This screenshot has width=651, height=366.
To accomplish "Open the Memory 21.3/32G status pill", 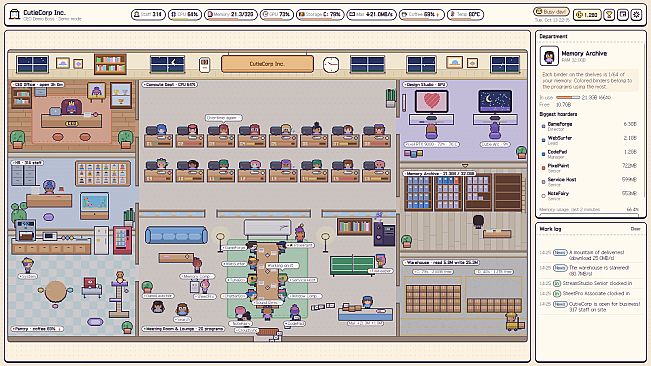I will [231, 15].
